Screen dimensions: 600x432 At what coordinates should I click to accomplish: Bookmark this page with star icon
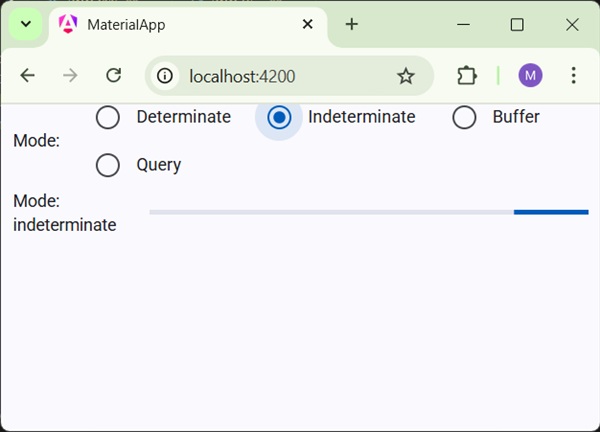pos(405,76)
